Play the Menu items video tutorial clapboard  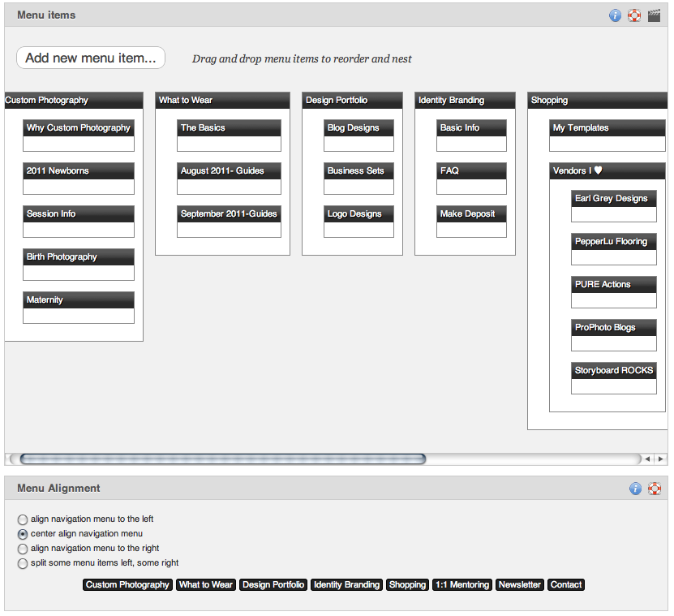tap(654, 15)
